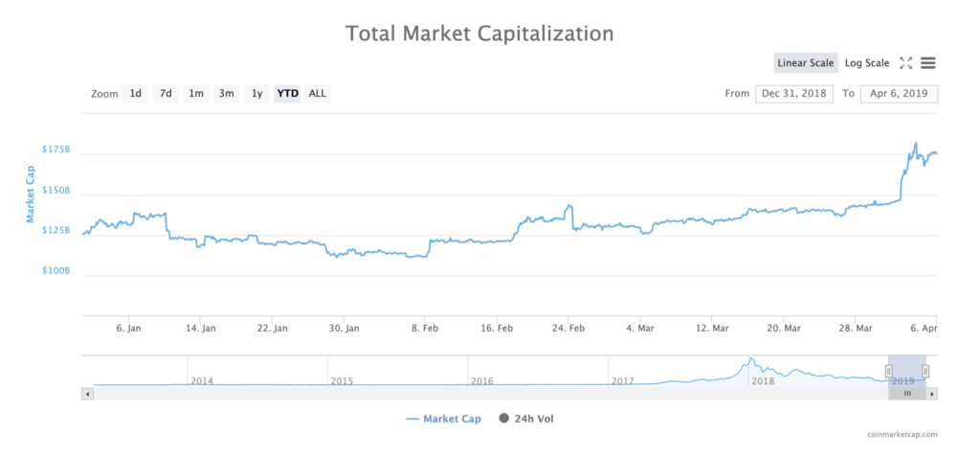Click the left navigator range handle
This screenshot has height=456, width=980.
point(888,371)
